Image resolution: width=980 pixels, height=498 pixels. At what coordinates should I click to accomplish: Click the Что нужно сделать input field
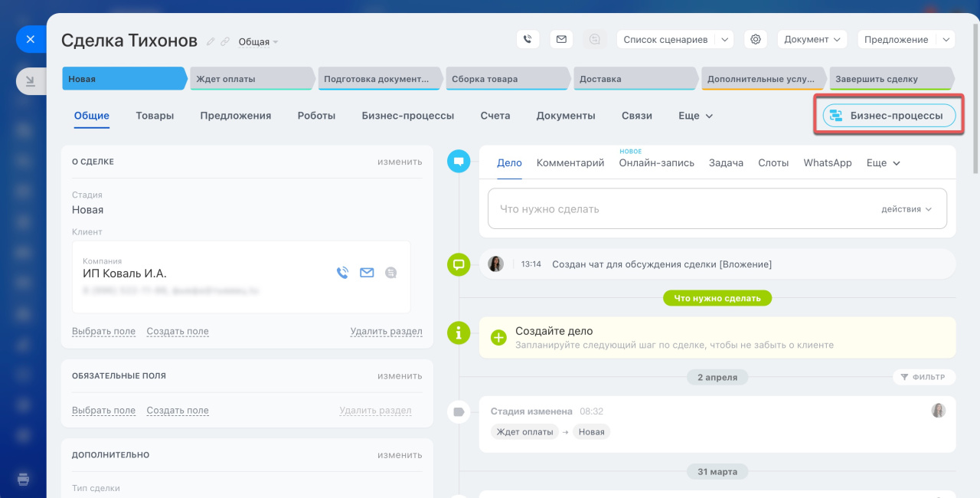point(717,208)
